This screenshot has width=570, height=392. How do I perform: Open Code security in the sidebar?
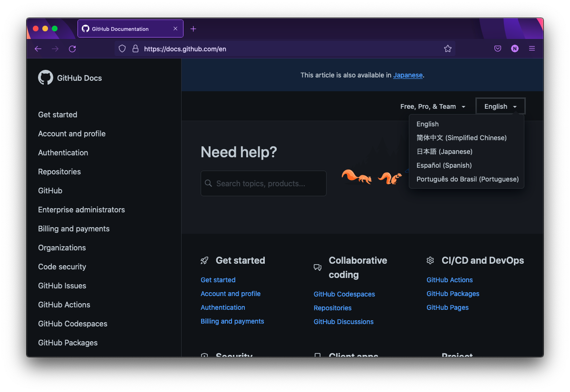[x=62, y=267]
